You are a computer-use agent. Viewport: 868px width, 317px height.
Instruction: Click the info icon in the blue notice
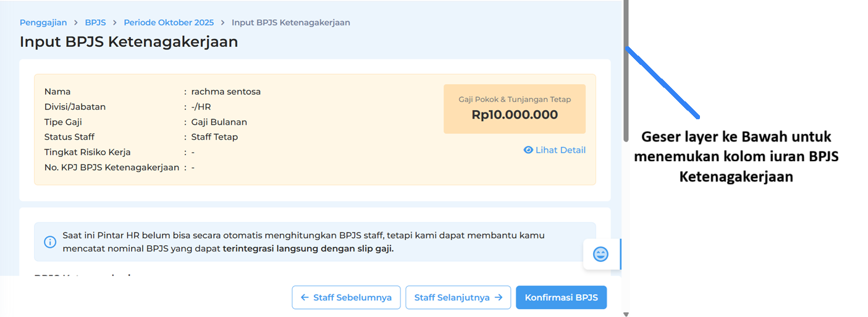[x=50, y=242]
